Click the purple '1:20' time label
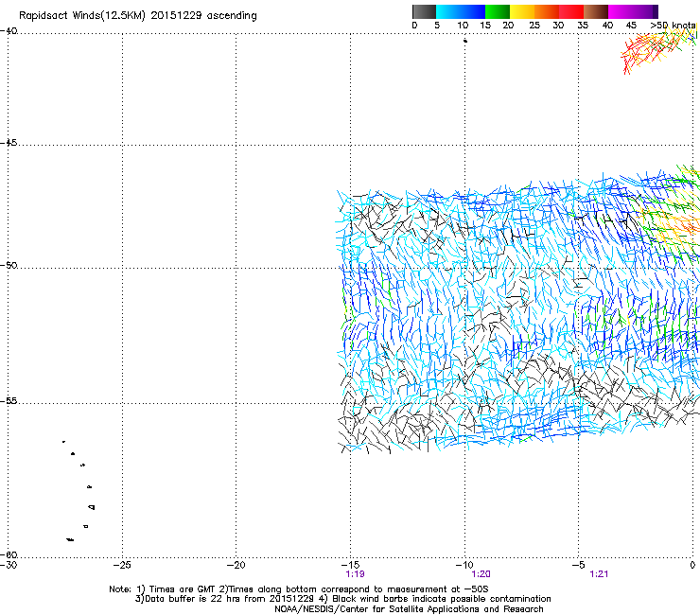 [x=481, y=574]
